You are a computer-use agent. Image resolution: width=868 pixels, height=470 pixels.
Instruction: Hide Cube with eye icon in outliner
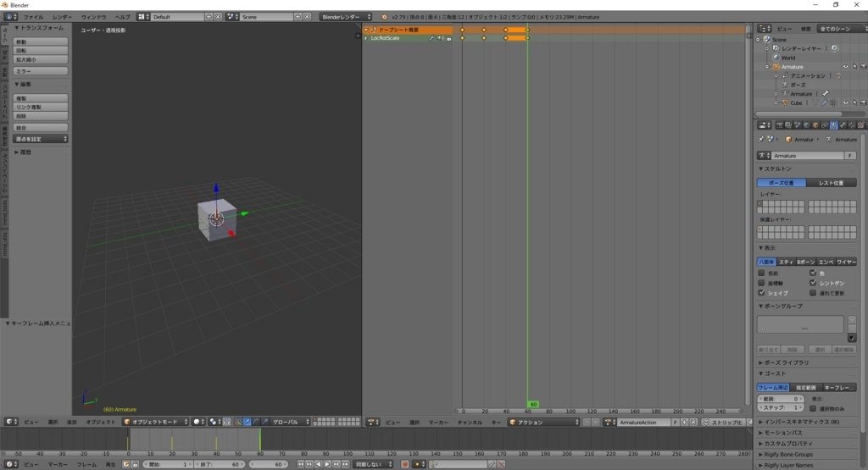[x=845, y=102]
